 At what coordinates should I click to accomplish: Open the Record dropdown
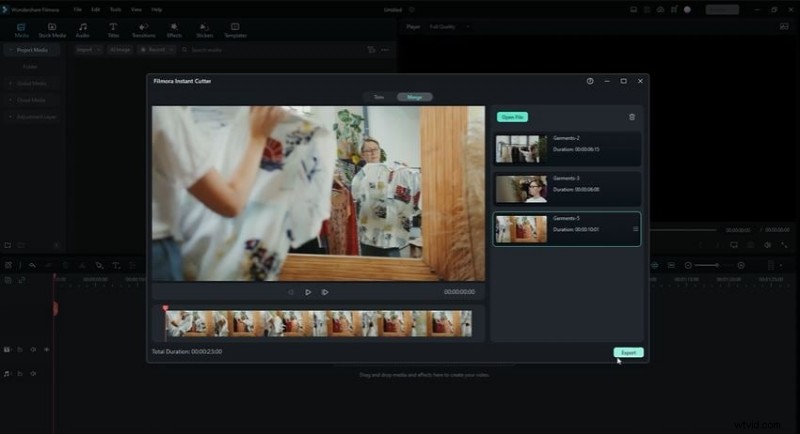[x=157, y=50]
